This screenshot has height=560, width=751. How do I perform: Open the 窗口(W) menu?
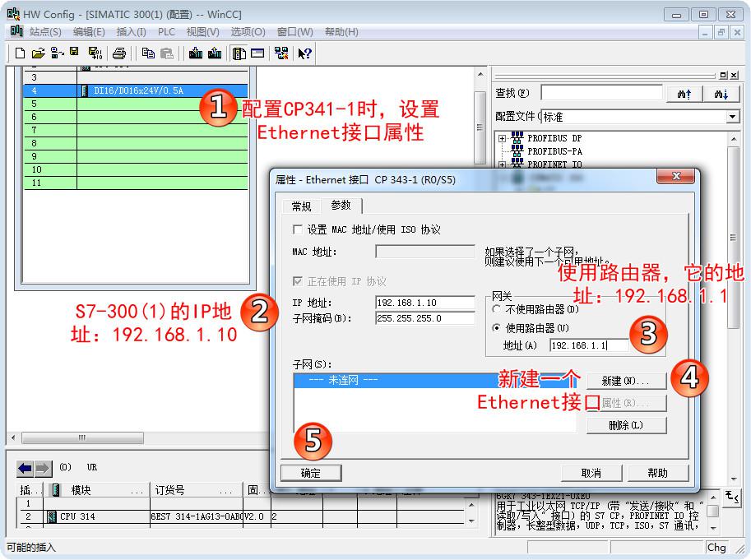[x=295, y=31]
